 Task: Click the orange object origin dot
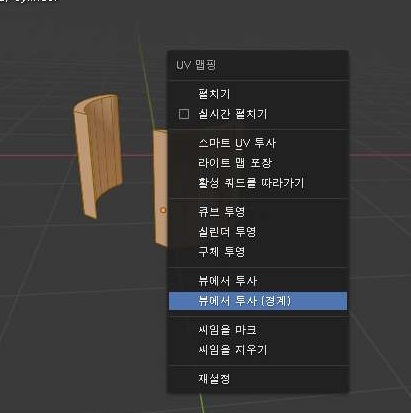pos(163,210)
